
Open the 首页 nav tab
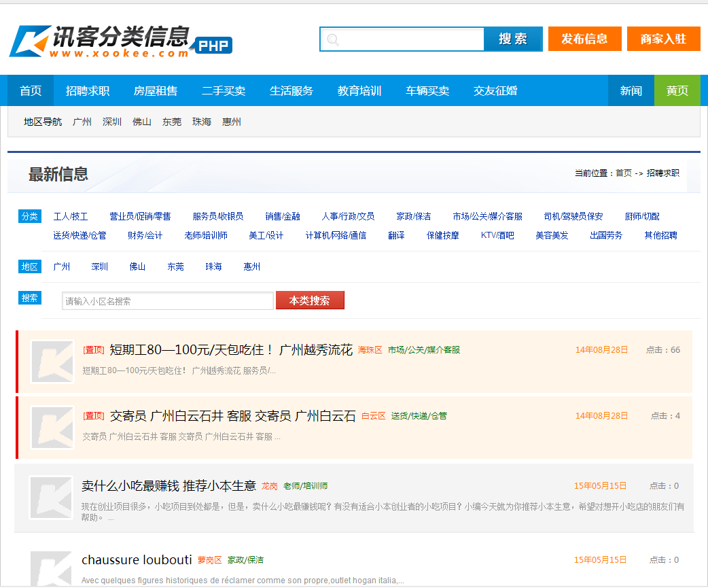point(31,91)
